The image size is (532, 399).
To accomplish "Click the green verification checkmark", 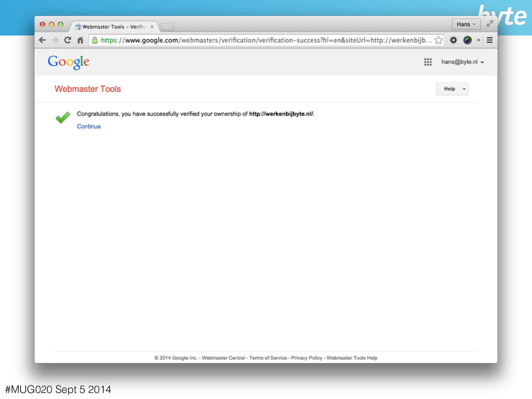I will point(63,117).
